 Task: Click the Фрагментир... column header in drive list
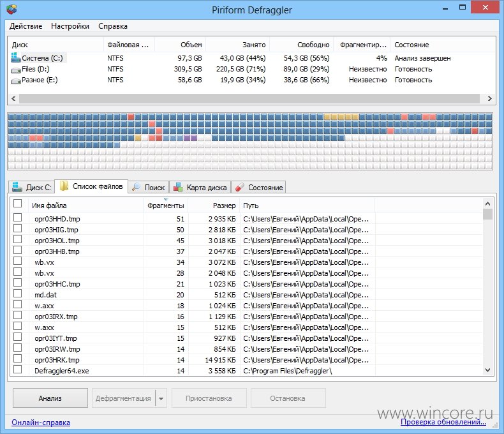pyautogui.click(x=362, y=45)
